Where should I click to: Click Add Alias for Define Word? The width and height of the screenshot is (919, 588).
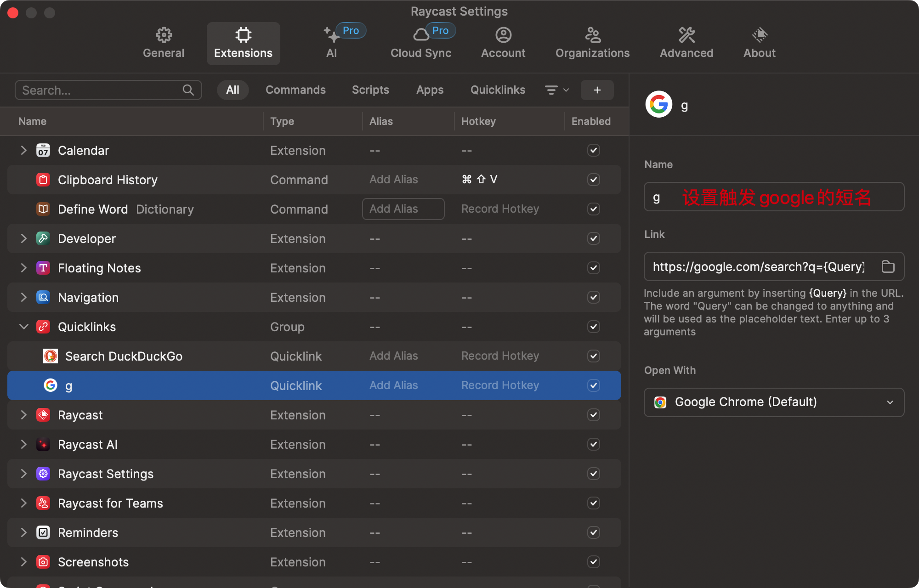pos(403,209)
